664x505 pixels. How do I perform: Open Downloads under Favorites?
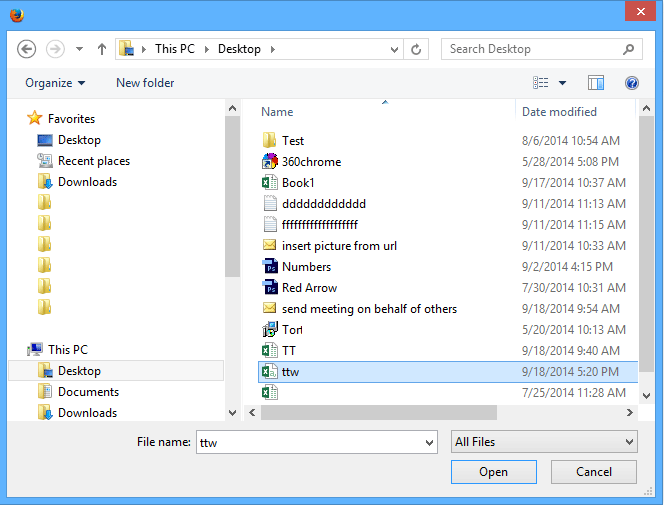(87, 182)
